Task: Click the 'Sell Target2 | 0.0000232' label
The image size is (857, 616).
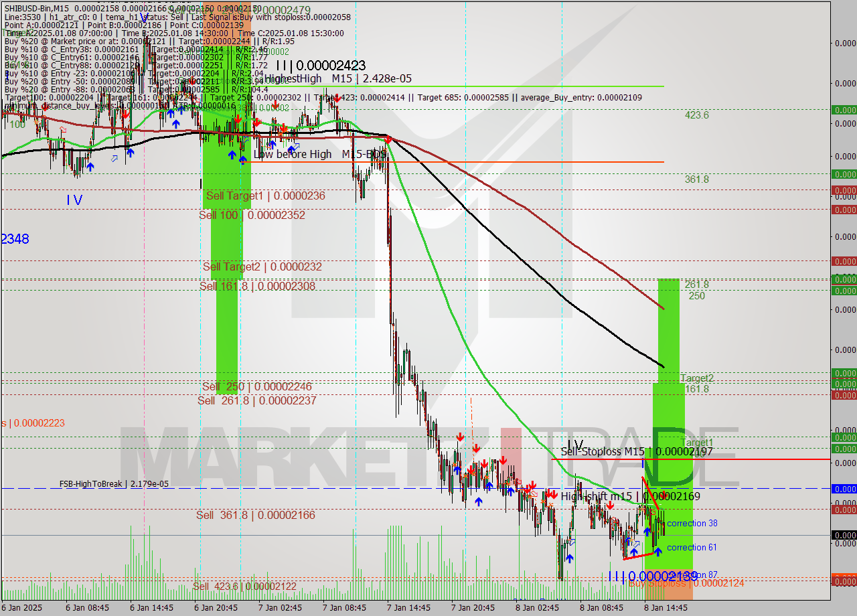Action: tap(262, 266)
